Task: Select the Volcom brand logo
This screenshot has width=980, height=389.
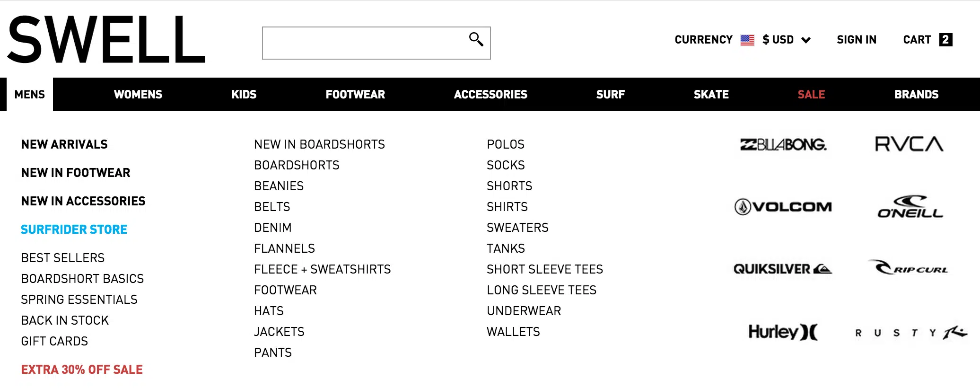Action: pyautogui.click(x=783, y=207)
